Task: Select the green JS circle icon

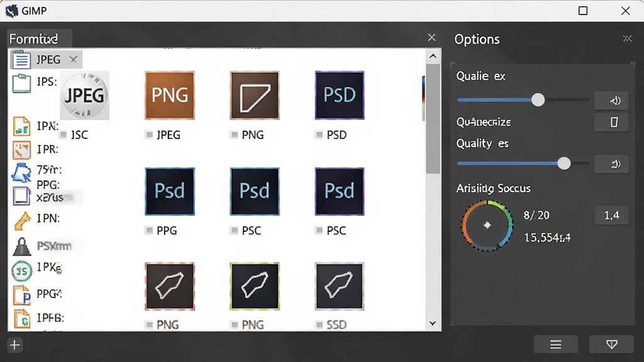Action: (x=22, y=271)
